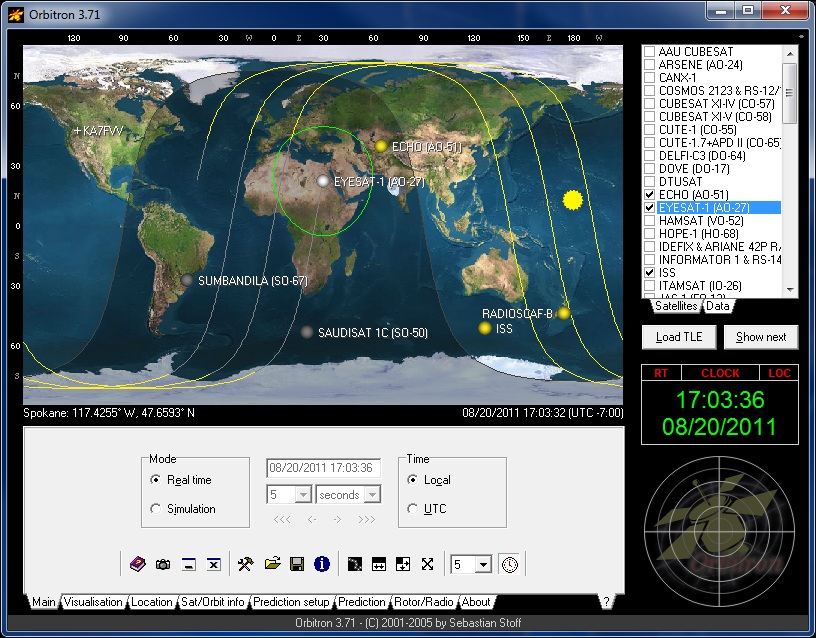Image resolution: width=816 pixels, height=638 pixels.
Task: Toggle fullscreen with the crossed-arrows icon
Action: (427, 564)
